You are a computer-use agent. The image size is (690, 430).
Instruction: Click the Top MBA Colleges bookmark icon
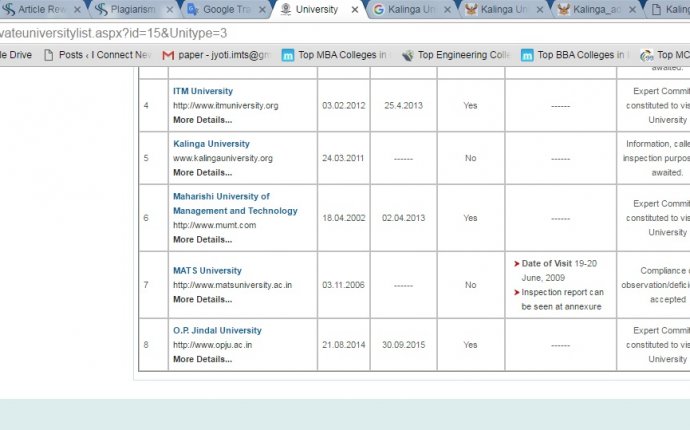(288, 55)
